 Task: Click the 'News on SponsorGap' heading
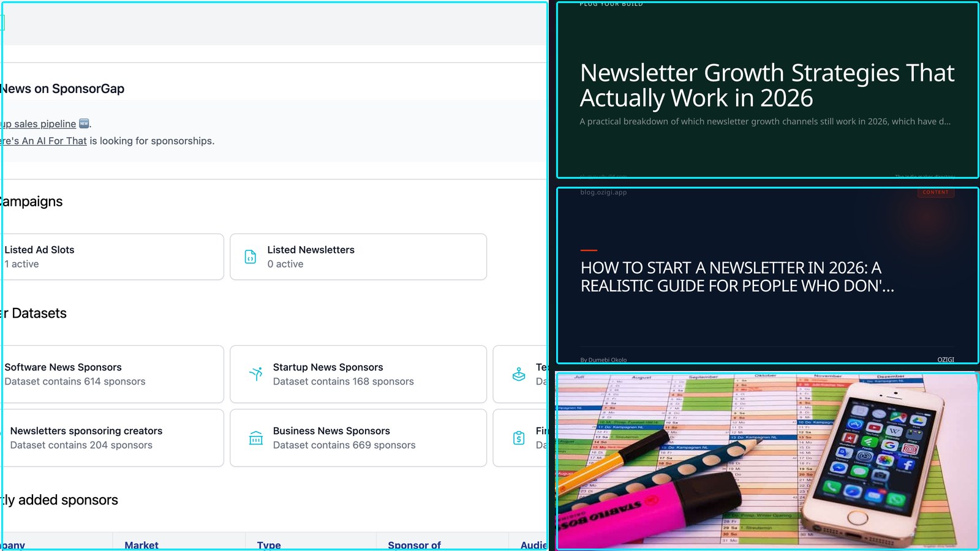[62, 89]
